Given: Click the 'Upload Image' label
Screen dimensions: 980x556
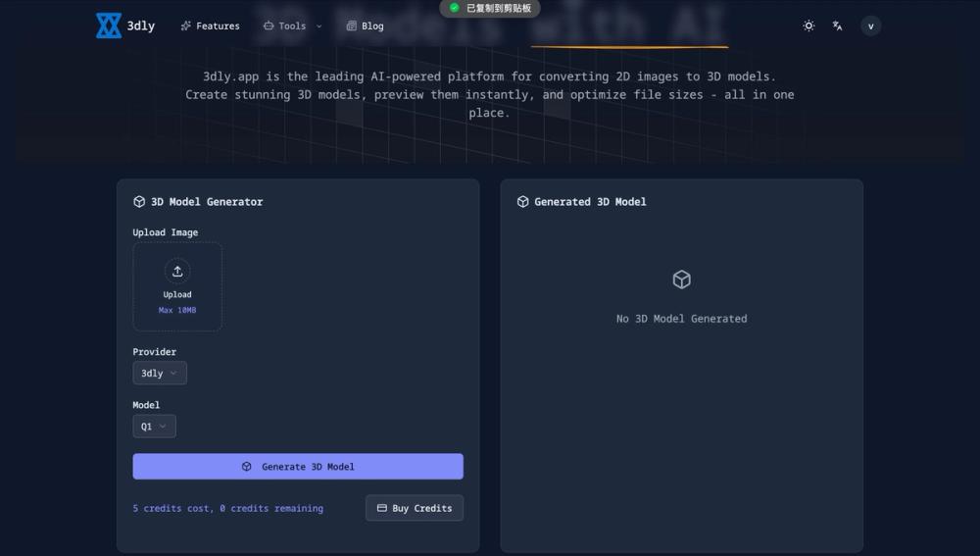Looking at the screenshot, I should click(166, 232).
